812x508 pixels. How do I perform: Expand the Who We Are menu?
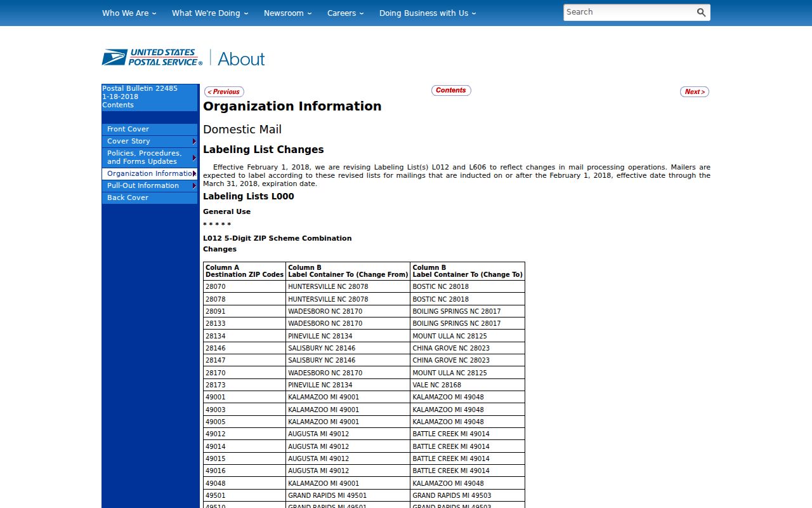coord(129,13)
